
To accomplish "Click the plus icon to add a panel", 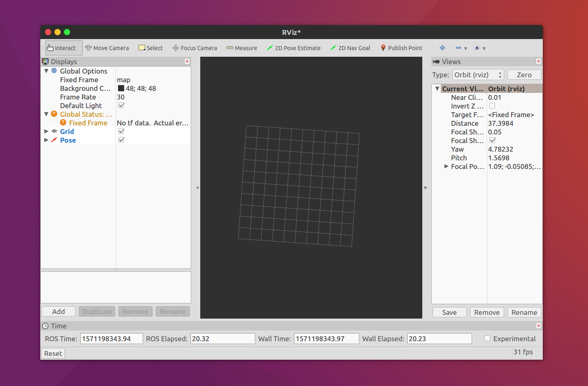I will coord(442,48).
